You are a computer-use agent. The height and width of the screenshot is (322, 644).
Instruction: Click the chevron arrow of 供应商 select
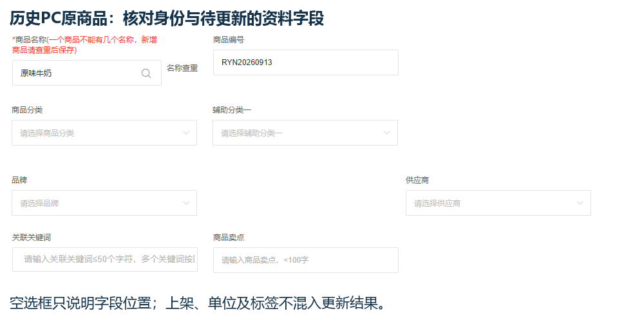(x=580, y=203)
